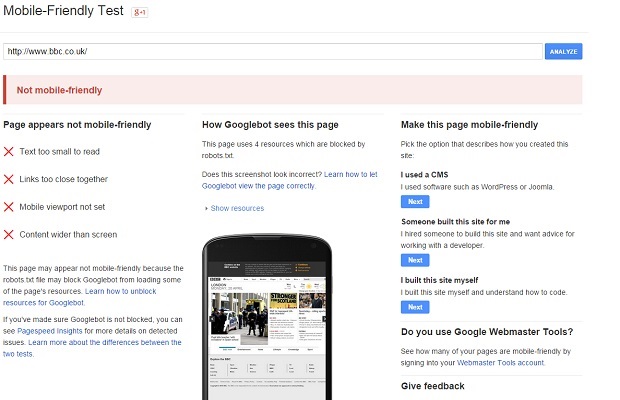Click the Content wider than screen label
The width and height of the screenshot is (620, 400).
tap(68, 234)
